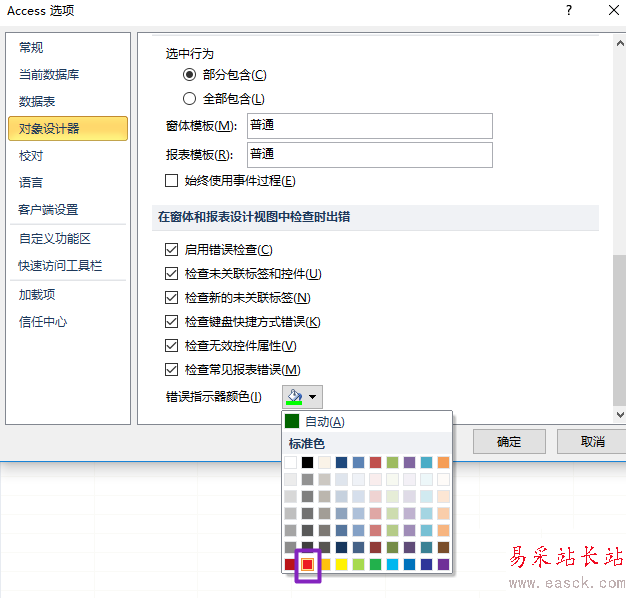Toggle 检查常见报表错误 checkbox
The width and height of the screenshot is (626, 598).
coord(172,370)
